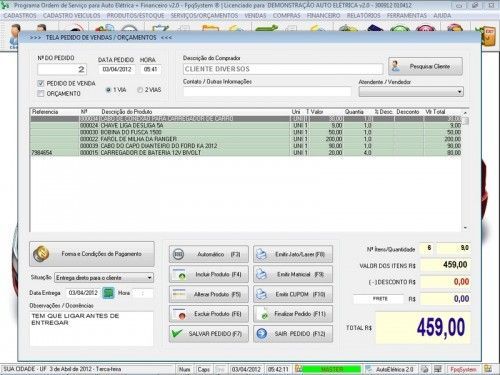Click the Descrição do Comprador field
This screenshot has width=500, height=375.
(x=283, y=69)
